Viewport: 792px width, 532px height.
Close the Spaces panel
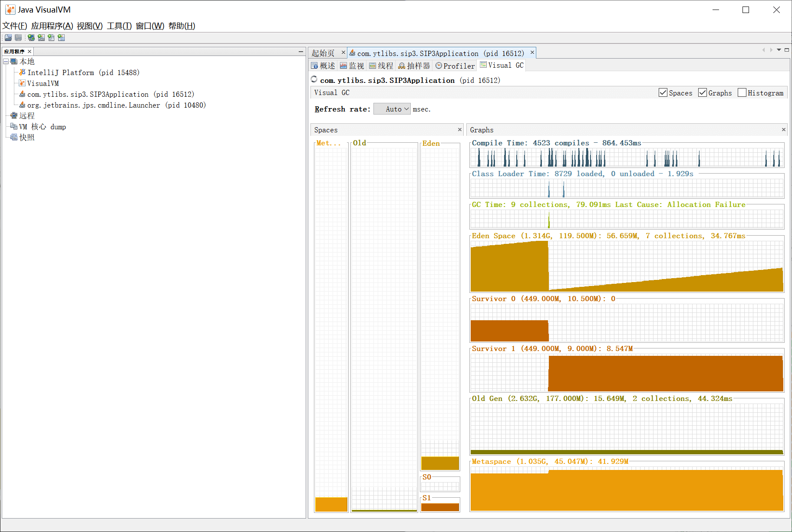[x=460, y=129]
